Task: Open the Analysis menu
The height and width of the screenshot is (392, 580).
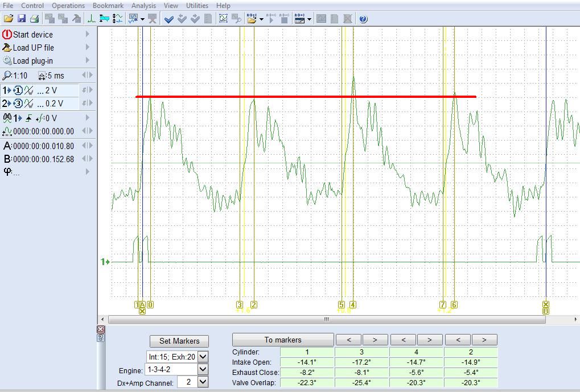Action: coord(143,5)
